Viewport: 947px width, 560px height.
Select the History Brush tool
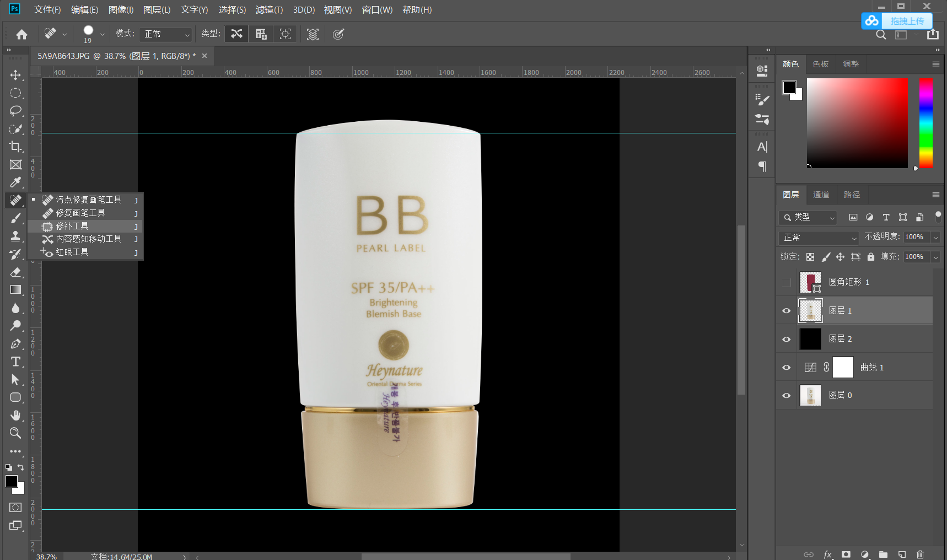[15, 254]
